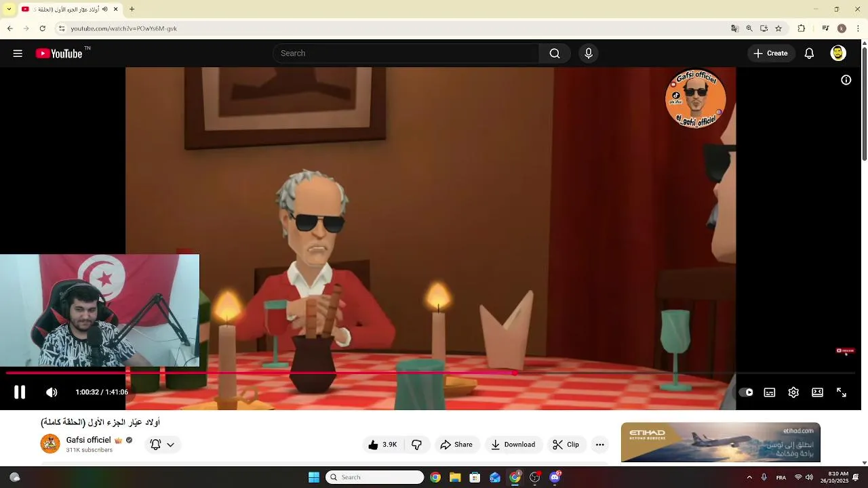
Task: Open the subscriptions watermark button in the player
Action: click(x=845, y=350)
